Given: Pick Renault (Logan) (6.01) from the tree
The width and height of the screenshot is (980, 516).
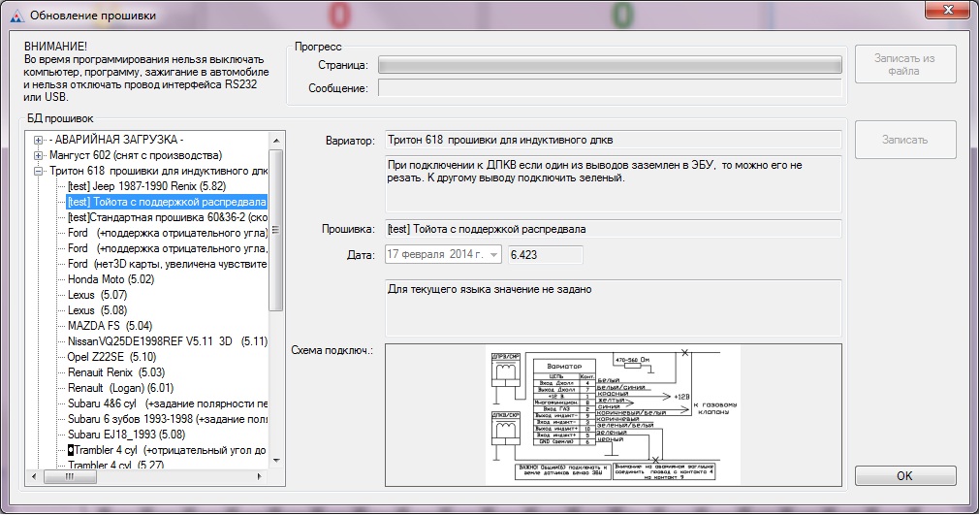Looking at the screenshot, I should (x=120, y=388).
